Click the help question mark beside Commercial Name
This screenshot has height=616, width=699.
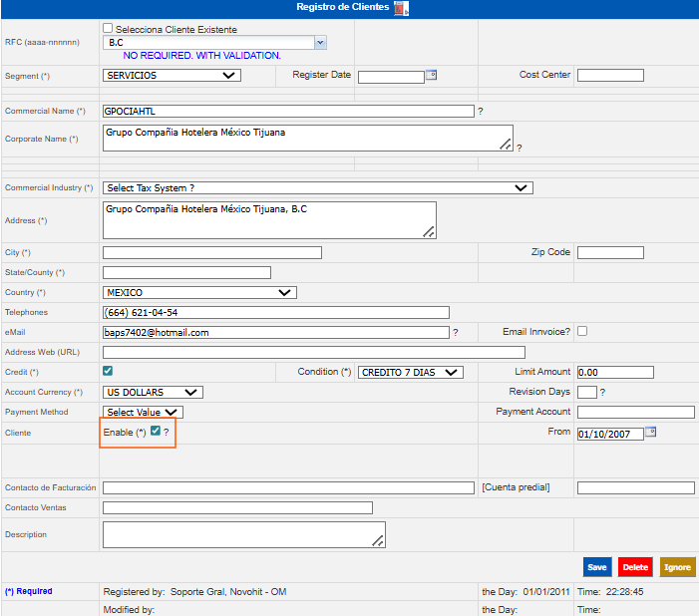481,112
